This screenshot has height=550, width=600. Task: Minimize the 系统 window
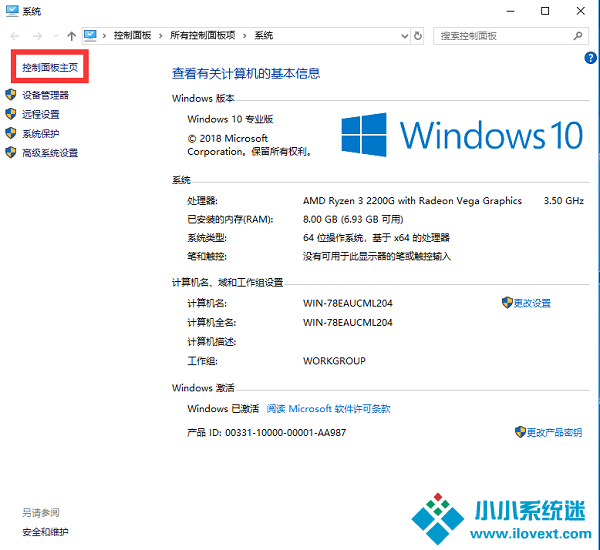(510, 11)
